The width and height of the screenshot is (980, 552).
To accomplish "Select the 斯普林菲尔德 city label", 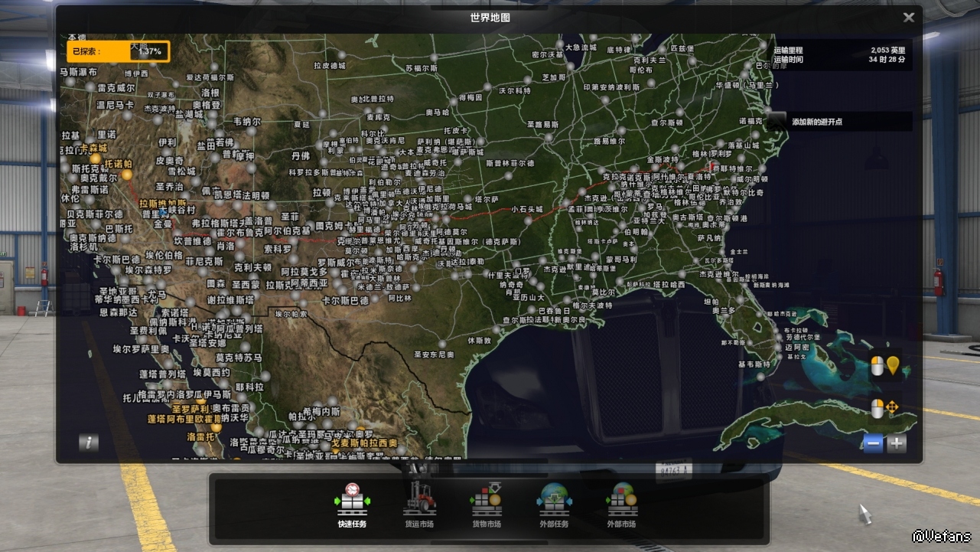I will tap(511, 163).
